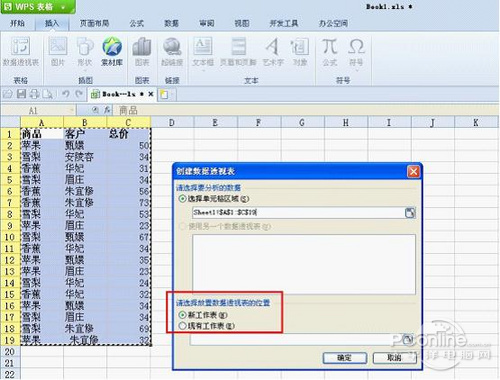Screen dimensions: 500x380
Task: Click the new document tab icon
Action: (164, 94)
